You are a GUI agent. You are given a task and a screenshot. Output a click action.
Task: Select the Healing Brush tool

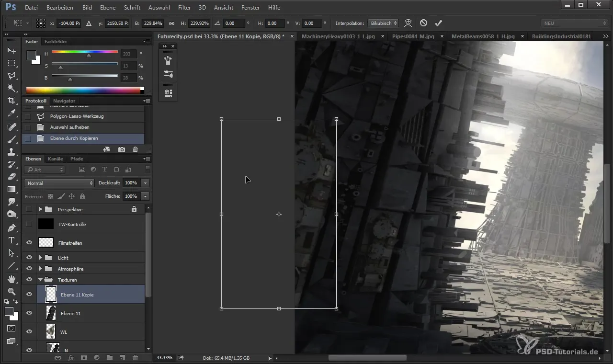11,127
